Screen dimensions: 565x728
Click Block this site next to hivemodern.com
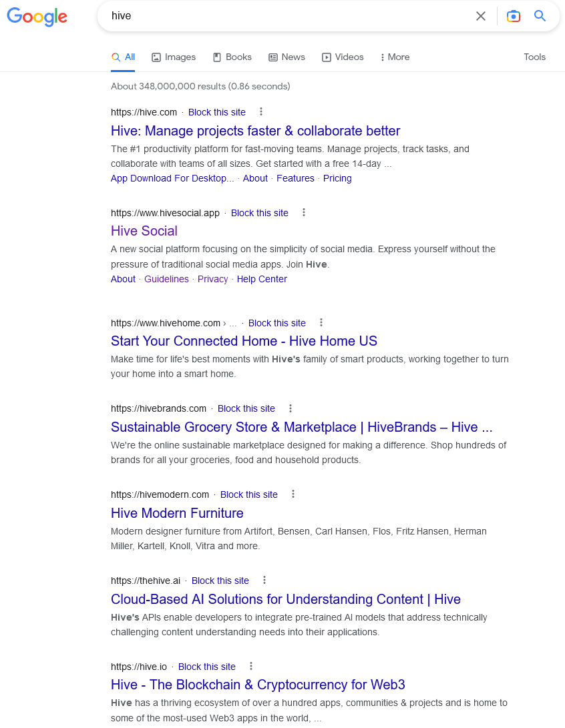248,494
